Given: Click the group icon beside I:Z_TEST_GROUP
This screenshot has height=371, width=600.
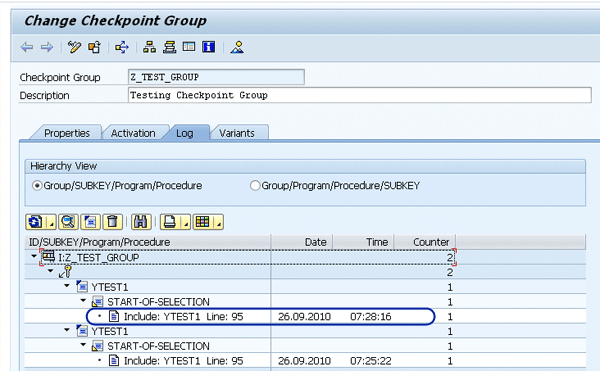Looking at the screenshot, I should 48,256.
